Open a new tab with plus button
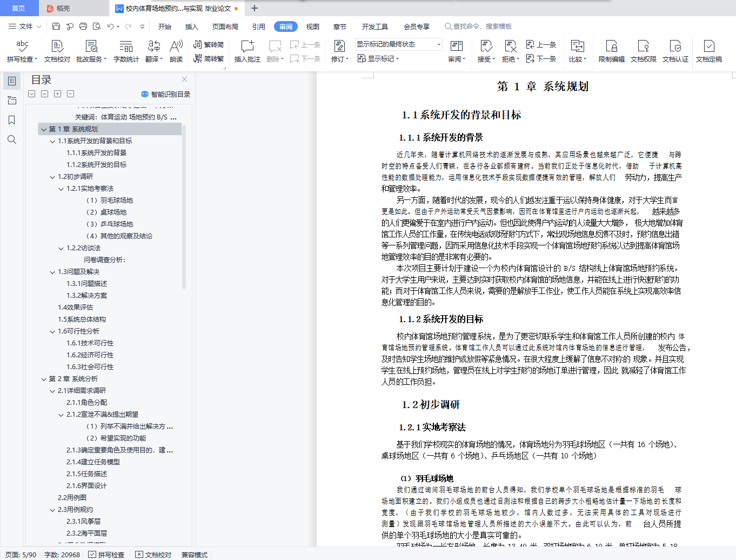Screen dimensions: 736x560 point(255,8)
